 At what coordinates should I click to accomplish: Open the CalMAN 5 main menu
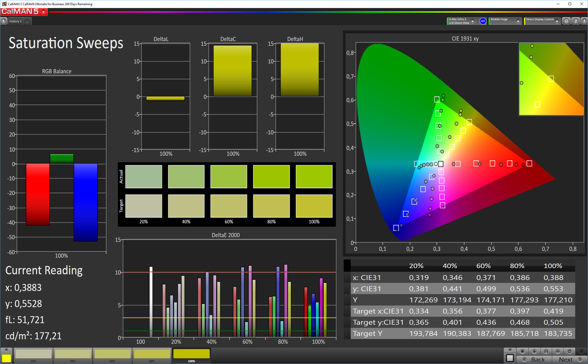43,12
